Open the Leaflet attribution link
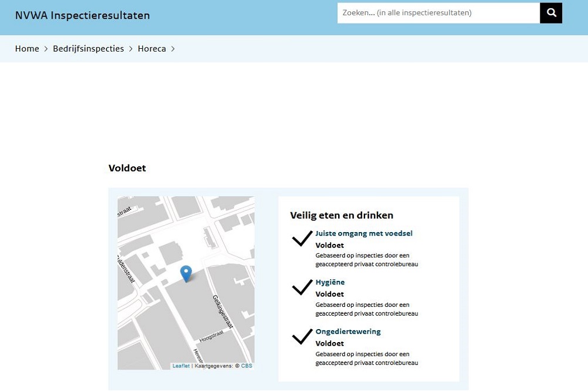The image size is (588, 392). (x=181, y=366)
